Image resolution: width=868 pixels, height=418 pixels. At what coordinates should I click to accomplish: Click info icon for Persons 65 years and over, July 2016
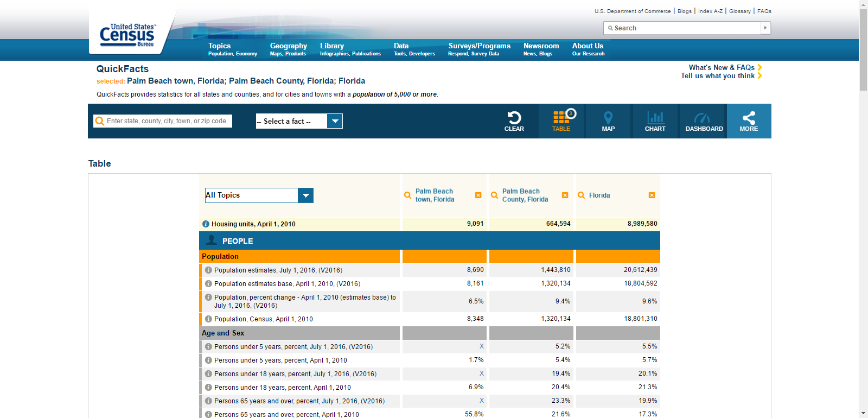(208, 401)
